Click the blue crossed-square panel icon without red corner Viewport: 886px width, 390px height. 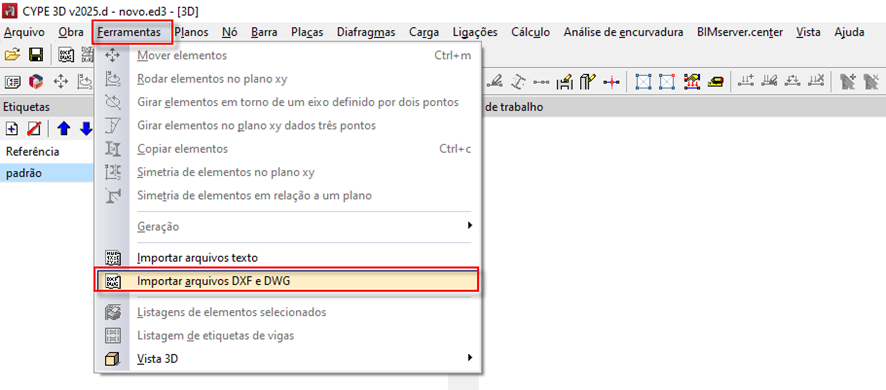coord(643,82)
